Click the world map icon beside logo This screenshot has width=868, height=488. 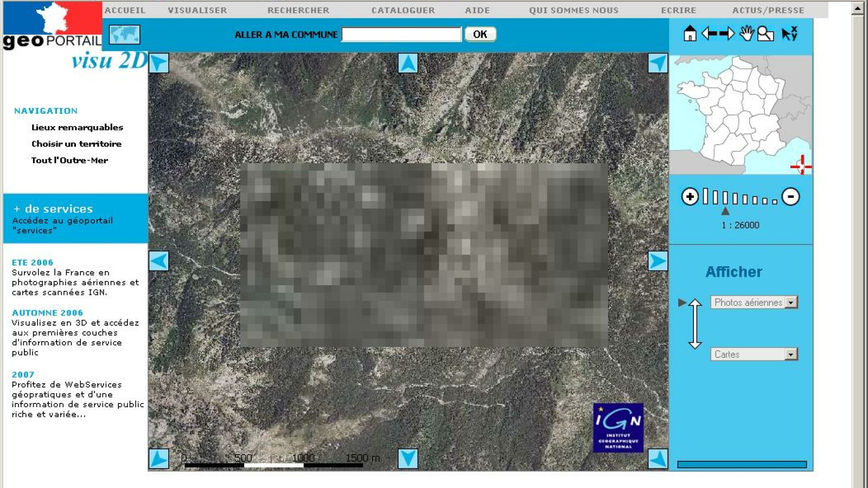(x=125, y=35)
